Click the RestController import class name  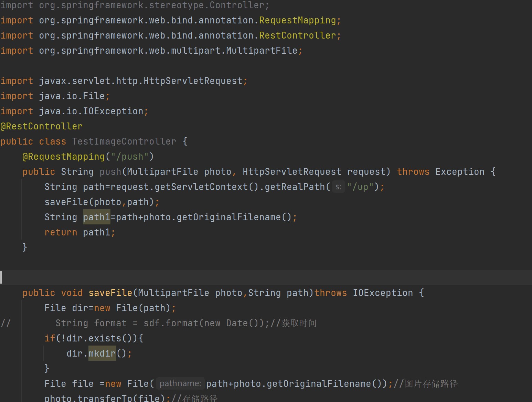pos(297,35)
